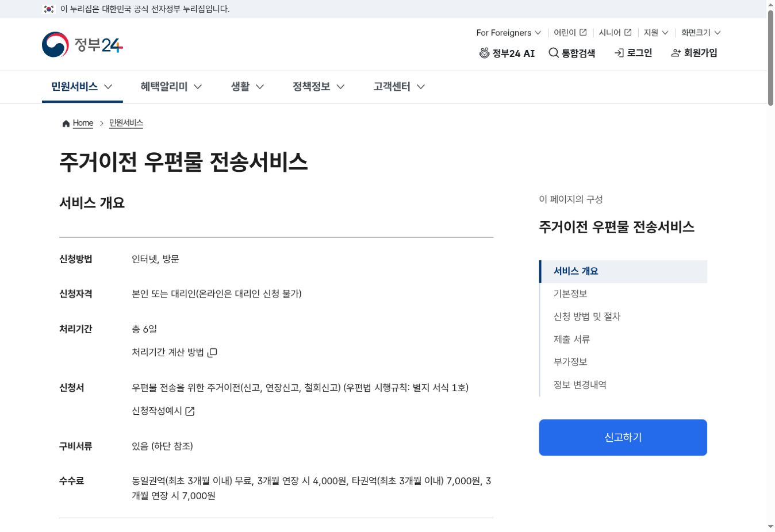
Task: Expand the For Foreigners dropdown
Action: point(509,33)
